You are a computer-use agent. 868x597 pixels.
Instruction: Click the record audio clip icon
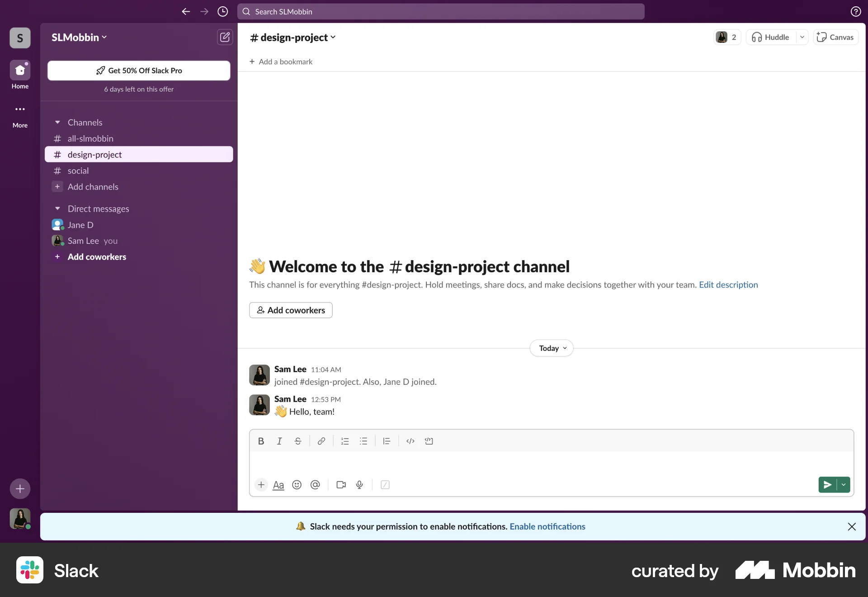[359, 485]
